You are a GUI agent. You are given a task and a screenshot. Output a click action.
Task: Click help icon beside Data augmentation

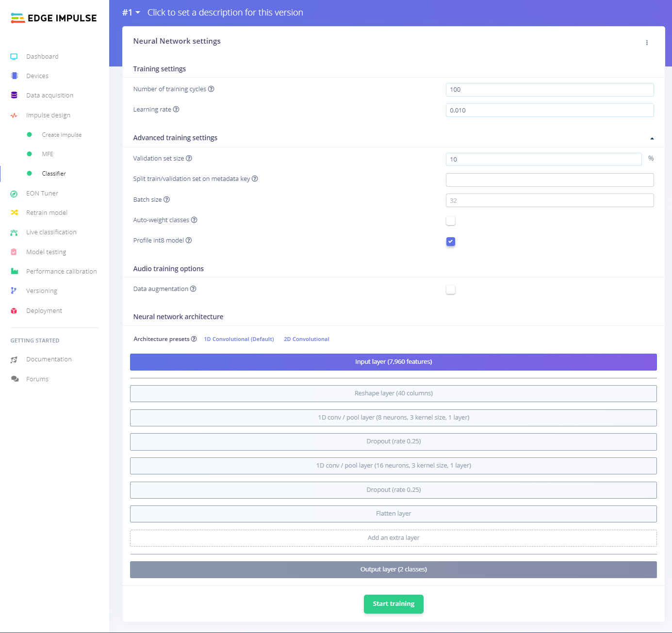pyautogui.click(x=193, y=289)
